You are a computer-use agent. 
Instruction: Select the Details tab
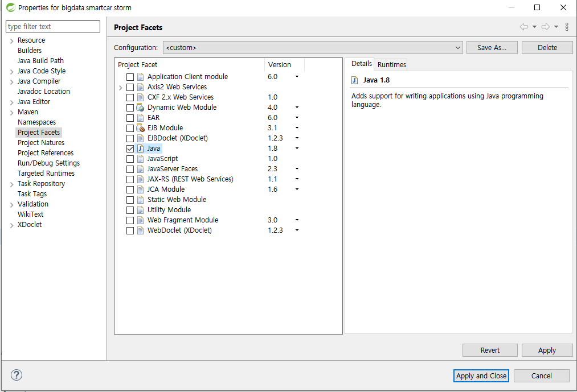click(361, 64)
